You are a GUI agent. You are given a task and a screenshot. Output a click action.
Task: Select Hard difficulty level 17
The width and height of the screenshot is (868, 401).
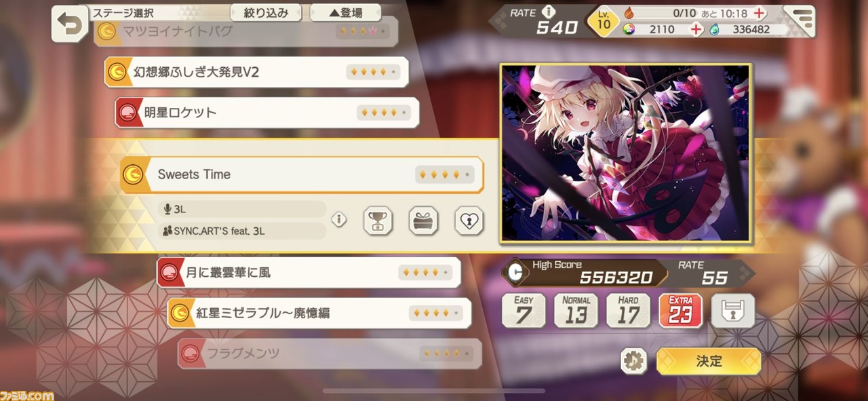(x=629, y=311)
